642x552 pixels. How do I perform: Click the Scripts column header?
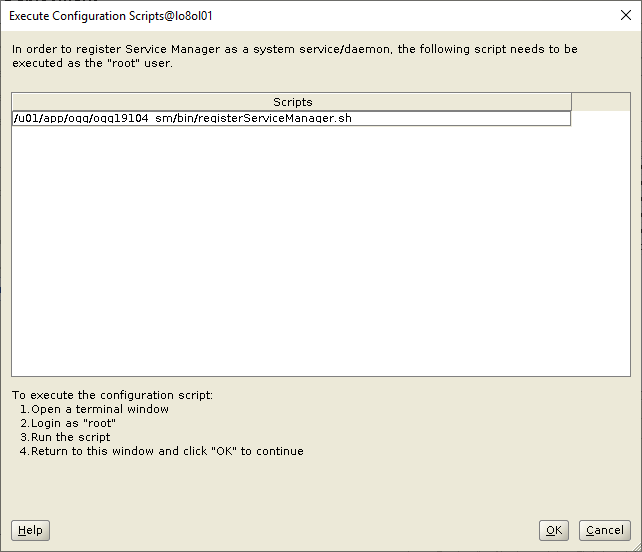click(x=292, y=102)
